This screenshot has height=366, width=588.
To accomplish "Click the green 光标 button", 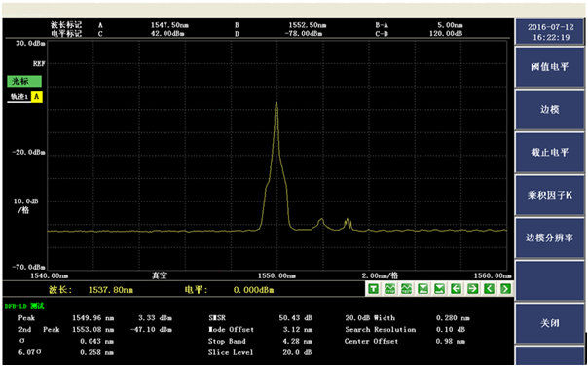I will (x=24, y=82).
